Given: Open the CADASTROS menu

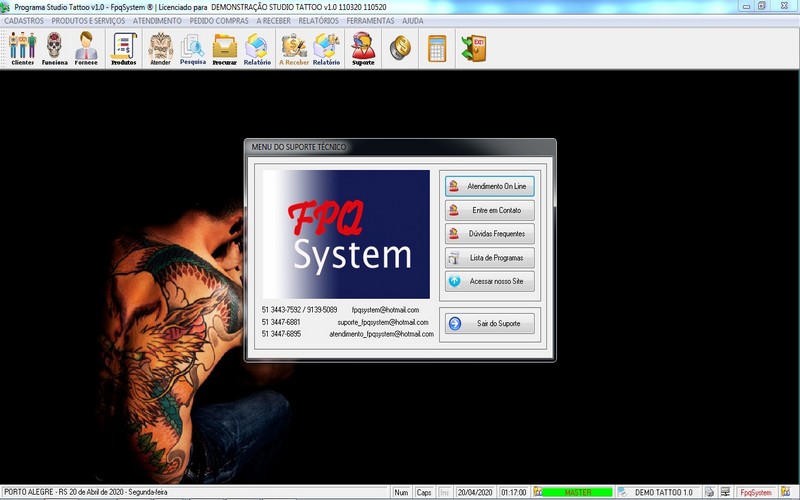Looking at the screenshot, I should tap(24, 20).
